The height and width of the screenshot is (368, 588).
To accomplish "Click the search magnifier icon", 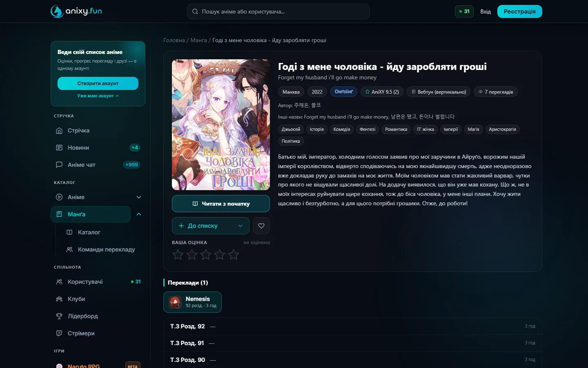I will click(x=195, y=11).
